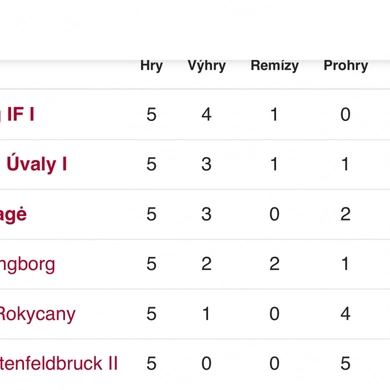The image size is (390, 390).
Task: Select the Výhry value 3 for Úvaly I
Action: (x=206, y=164)
